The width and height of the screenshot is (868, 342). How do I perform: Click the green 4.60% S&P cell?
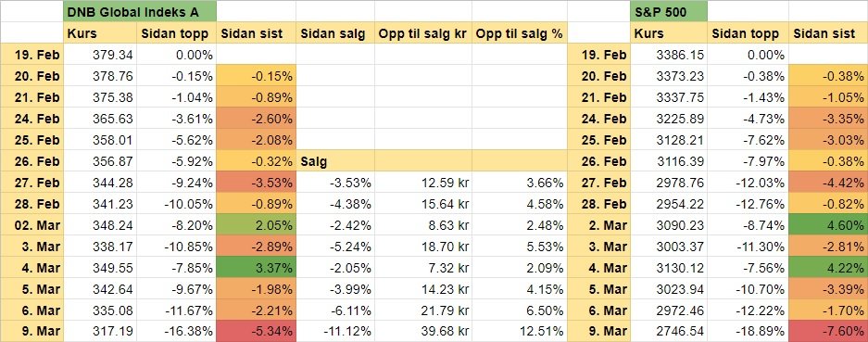[x=828, y=225]
